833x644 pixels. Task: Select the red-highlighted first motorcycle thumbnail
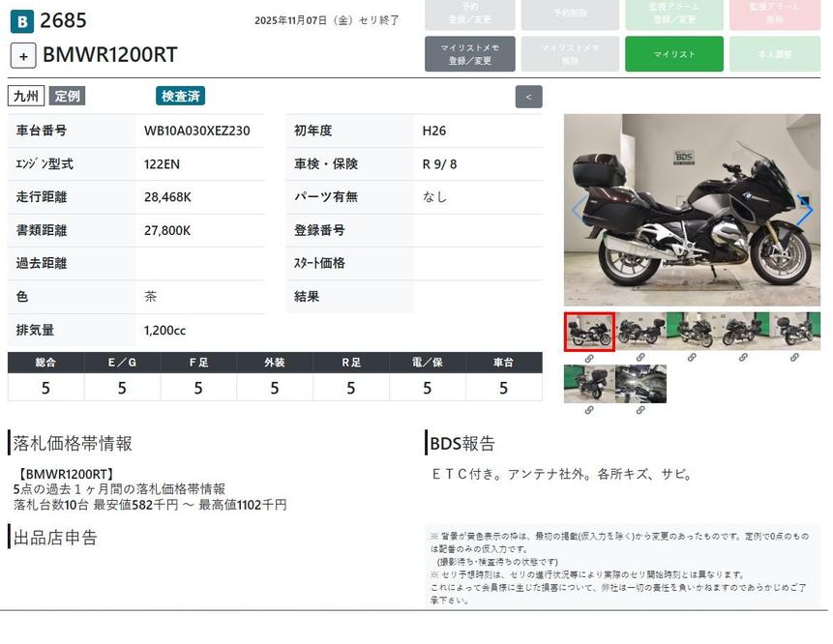[x=589, y=331]
